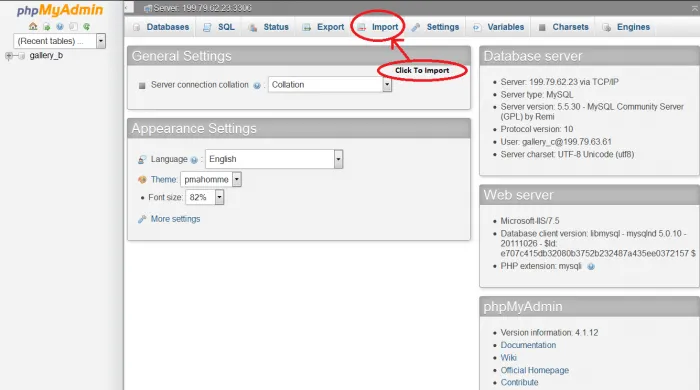Click the 'Microsoft-IIS/7.5' text

pos(529,221)
